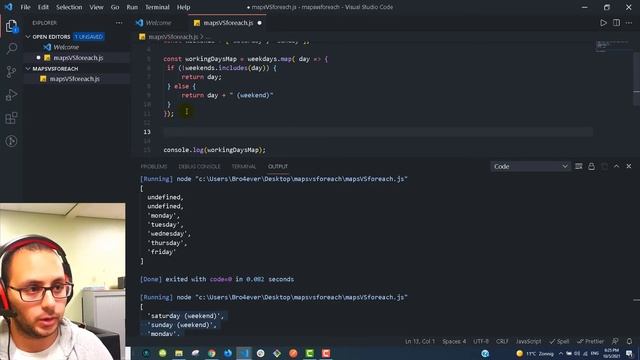Open the Explorer view in activity bar
Viewport: 640px width, 360px height.
pyautogui.click(x=11, y=26)
